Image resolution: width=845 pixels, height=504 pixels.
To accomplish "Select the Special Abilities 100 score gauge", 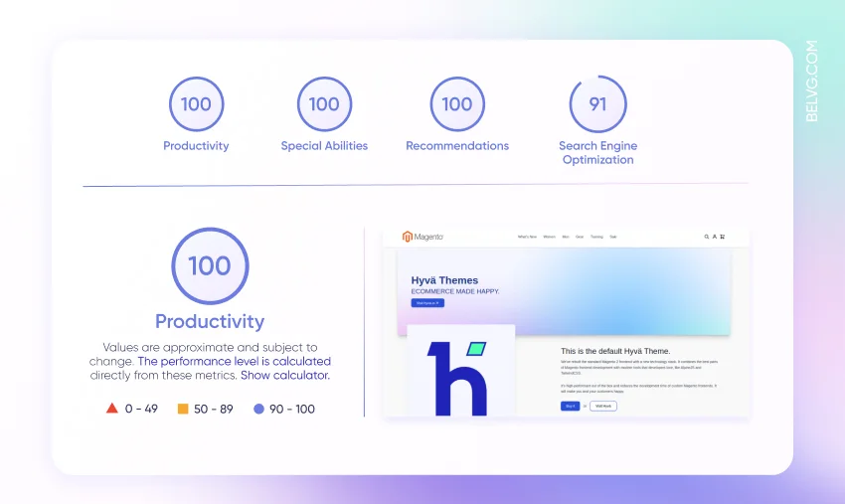I will click(x=324, y=104).
